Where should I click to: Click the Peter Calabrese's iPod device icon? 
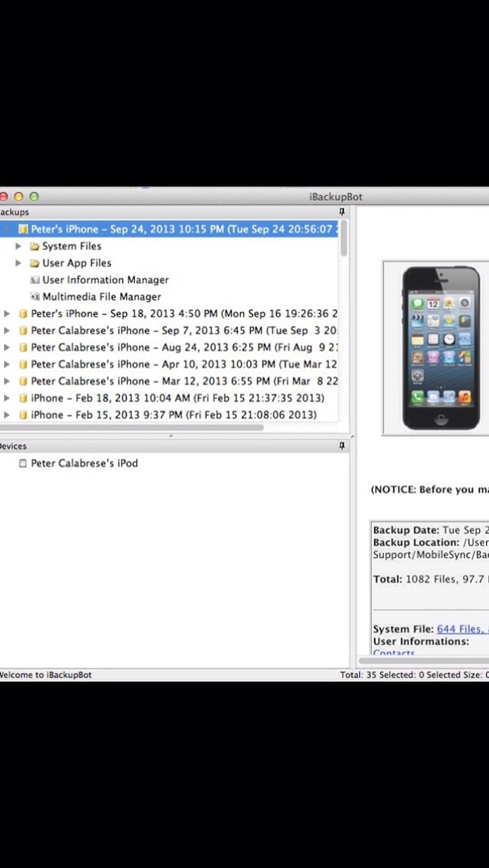[22, 463]
